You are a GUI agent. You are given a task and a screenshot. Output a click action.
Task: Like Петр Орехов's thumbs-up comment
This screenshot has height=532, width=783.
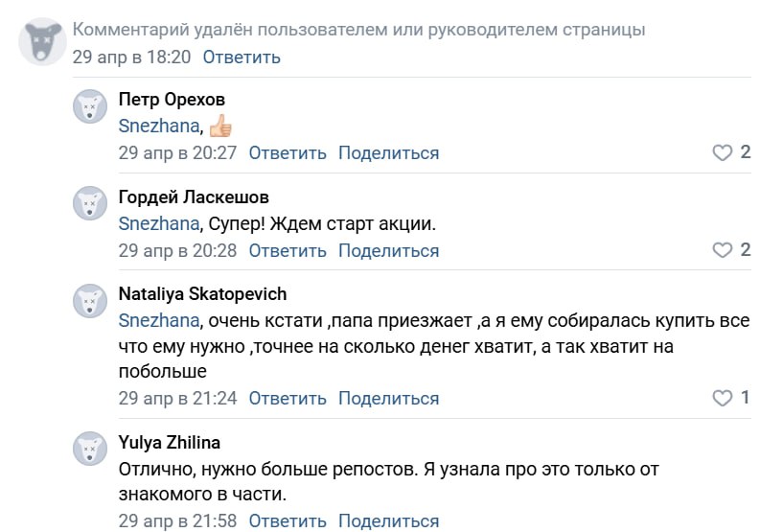point(722,152)
